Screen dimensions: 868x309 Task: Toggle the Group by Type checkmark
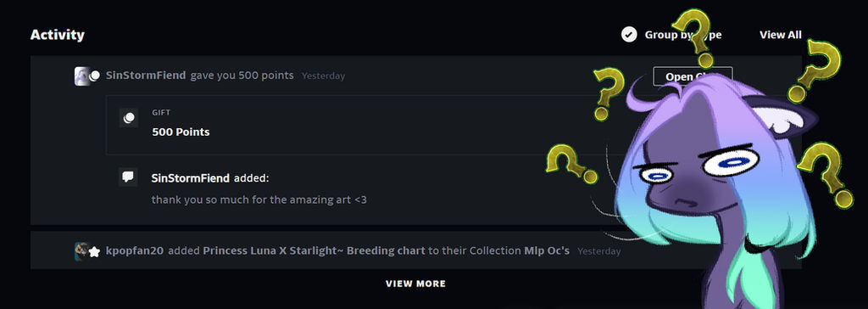(x=629, y=35)
